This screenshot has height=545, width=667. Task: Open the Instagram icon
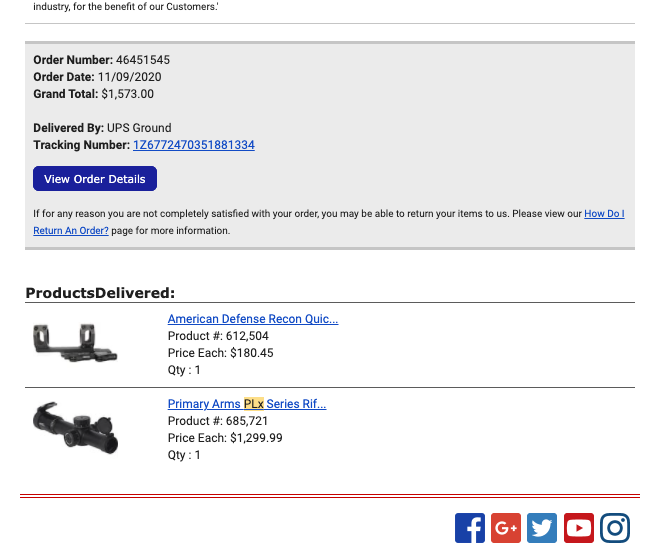(x=615, y=528)
